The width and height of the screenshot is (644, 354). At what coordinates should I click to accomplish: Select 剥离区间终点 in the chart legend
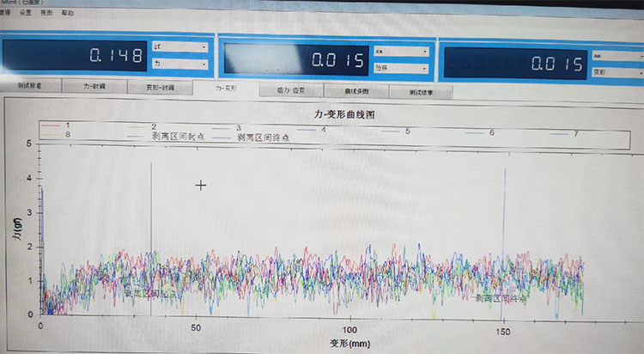coord(262,137)
